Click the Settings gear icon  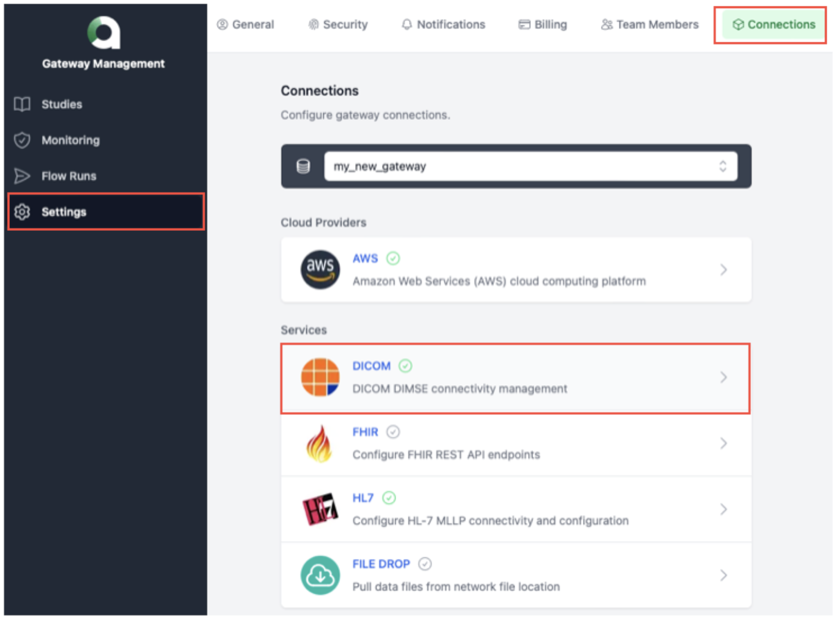[x=22, y=212]
